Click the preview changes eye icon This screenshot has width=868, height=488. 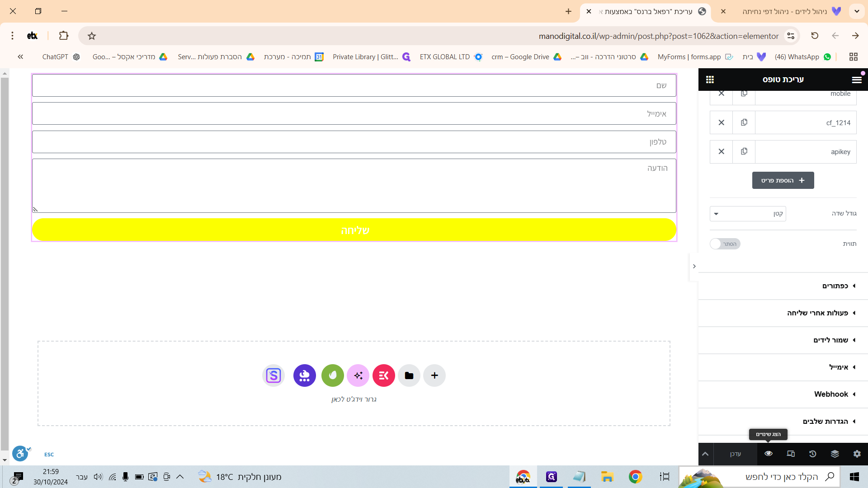(768, 454)
